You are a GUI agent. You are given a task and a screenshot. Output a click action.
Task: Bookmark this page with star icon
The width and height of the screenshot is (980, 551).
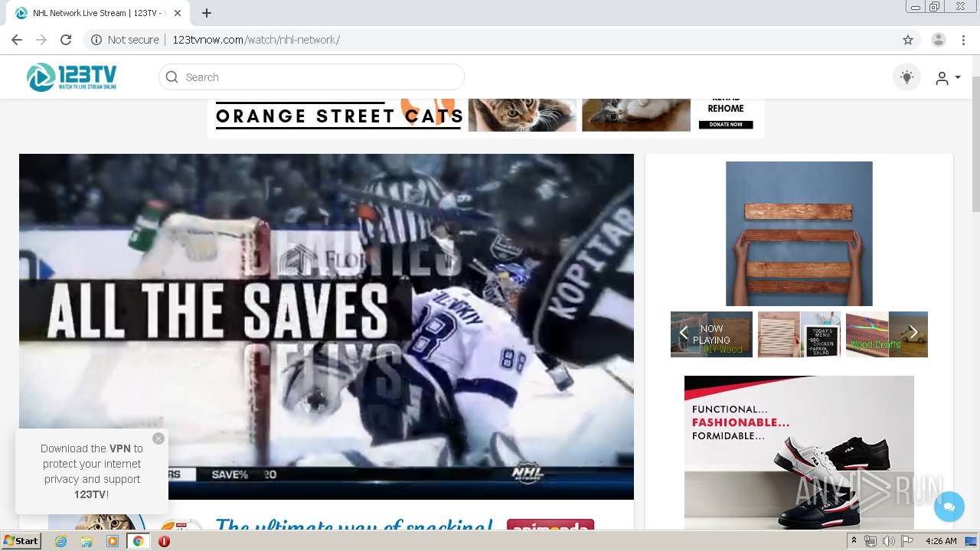pyautogui.click(x=908, y=40)
